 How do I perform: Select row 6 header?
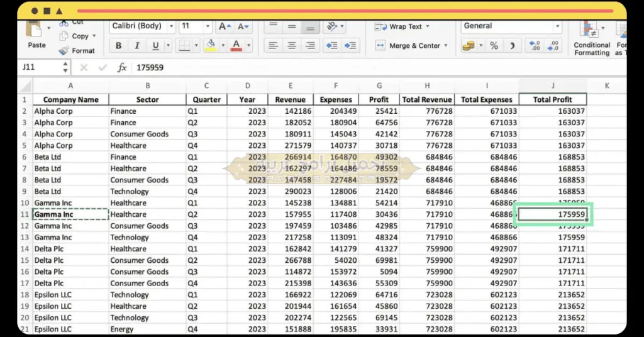click(25, 157)
